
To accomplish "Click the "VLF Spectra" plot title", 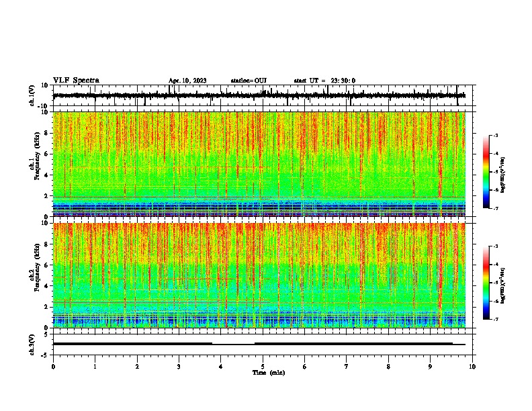I will 76,81.
